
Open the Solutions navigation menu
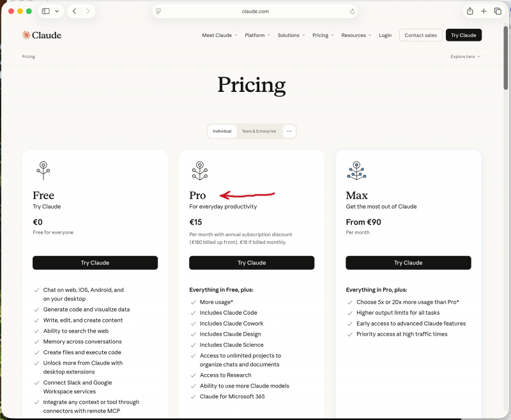[x=291, y=35]
